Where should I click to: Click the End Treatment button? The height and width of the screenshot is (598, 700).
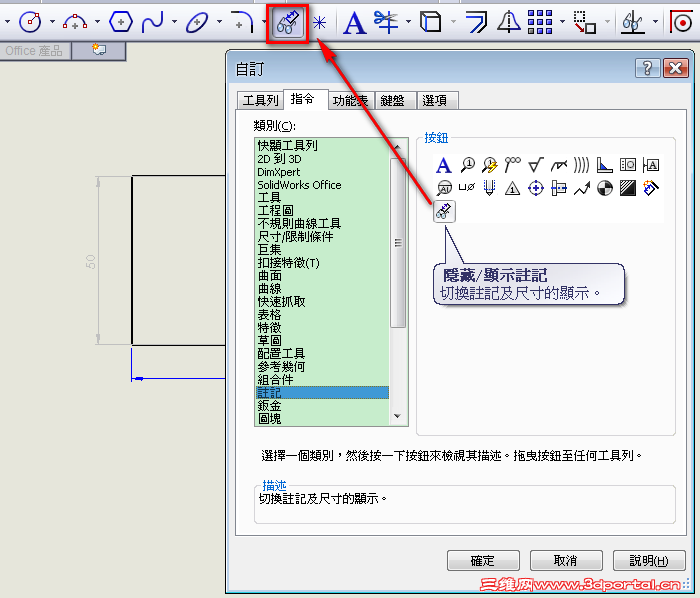click(604, 165)
